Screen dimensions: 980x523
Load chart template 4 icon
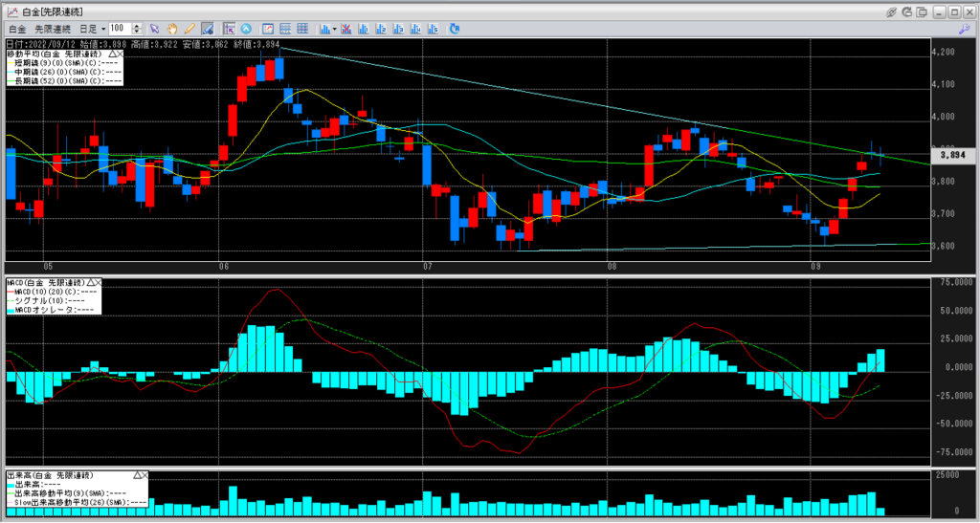[415, 29]
